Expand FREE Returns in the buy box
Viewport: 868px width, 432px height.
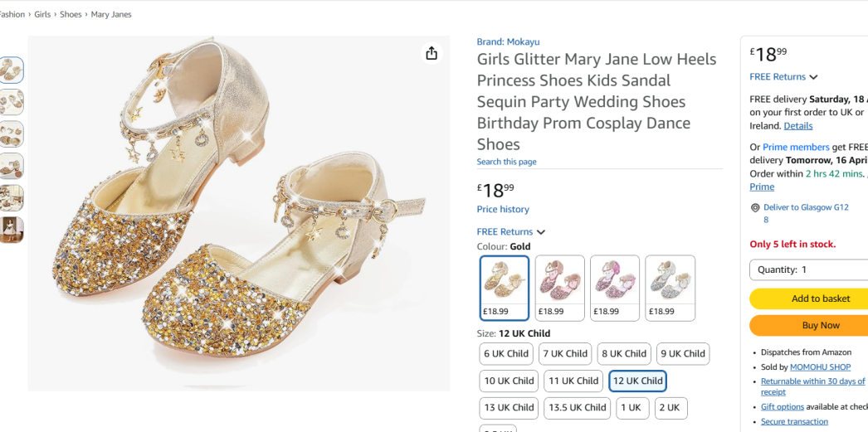click(783, 77)
